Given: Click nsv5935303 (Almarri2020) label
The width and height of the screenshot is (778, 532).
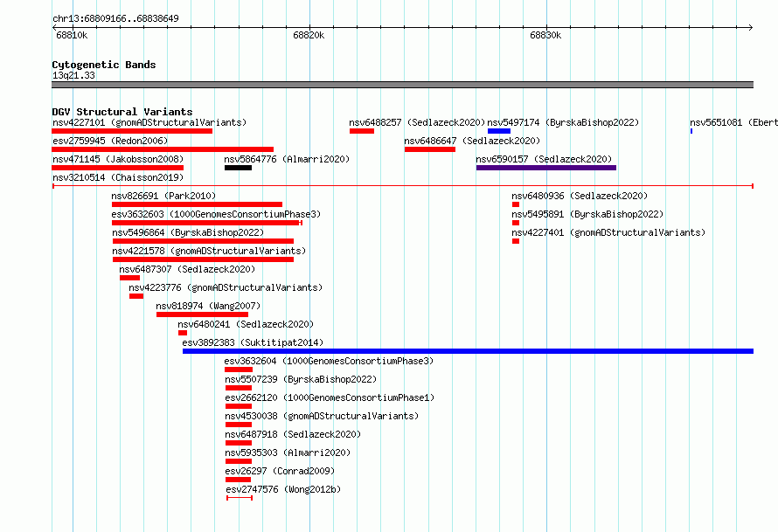Looking at the screenshot, I should tap(288, 453).
